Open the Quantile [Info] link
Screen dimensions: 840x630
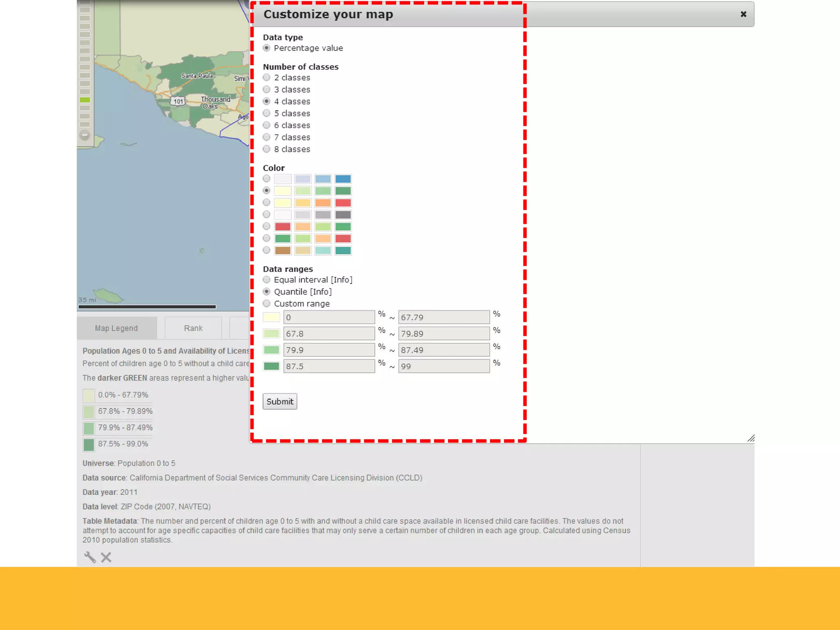321,292
